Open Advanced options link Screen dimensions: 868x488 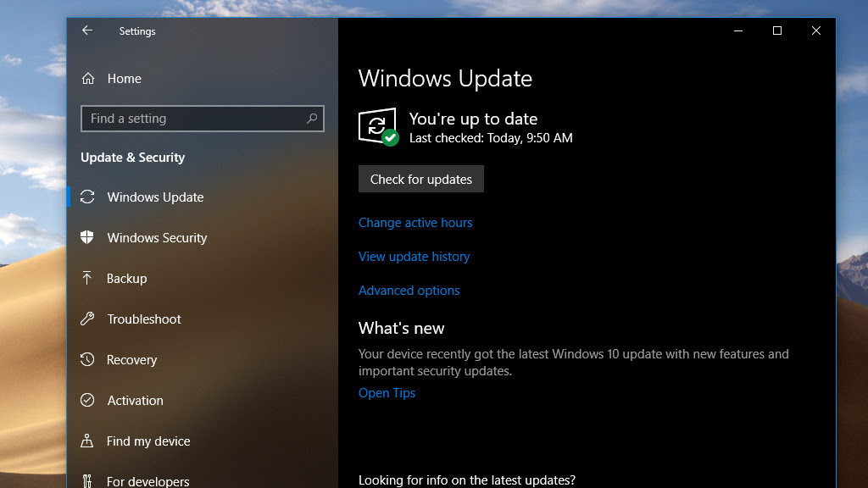point(409,290)
